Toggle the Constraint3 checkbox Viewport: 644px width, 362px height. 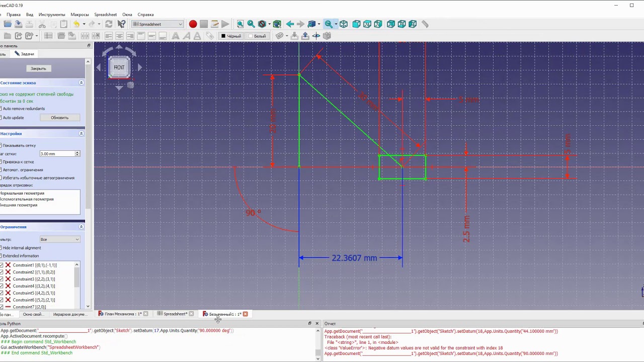tap(2, 279)
